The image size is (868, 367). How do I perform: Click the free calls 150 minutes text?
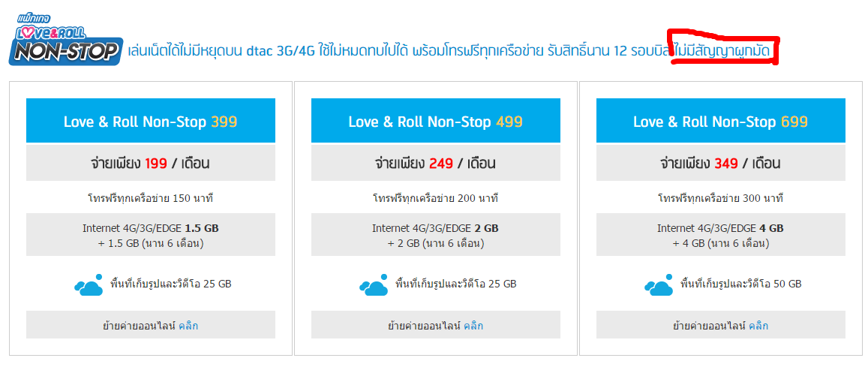coord(151,198)
